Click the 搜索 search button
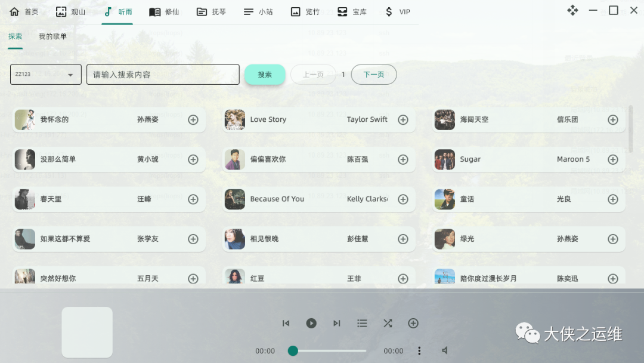This screenshot has width=644, height=363. click(265, 75)
